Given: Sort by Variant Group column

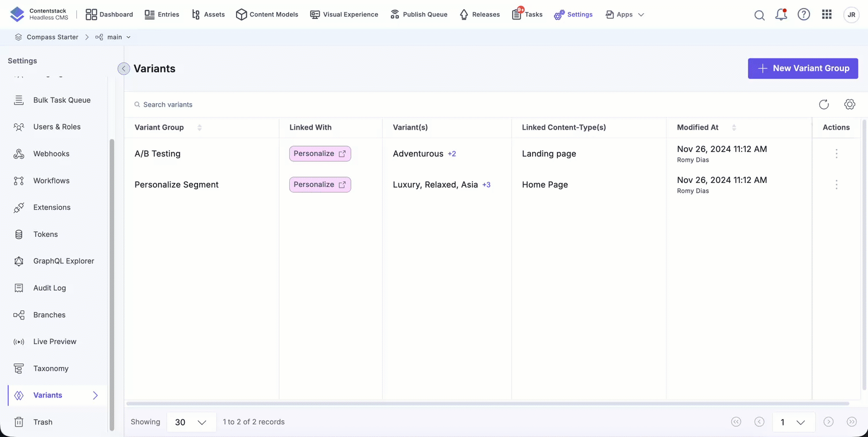Looking at the screenshot, I should tap(199, 127).
